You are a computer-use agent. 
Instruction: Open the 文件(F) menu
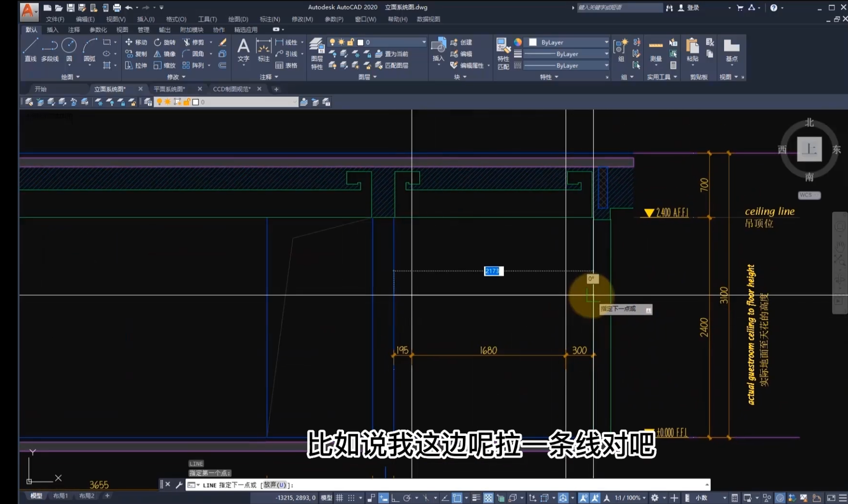pyautogui.click(x=55, y=19)
